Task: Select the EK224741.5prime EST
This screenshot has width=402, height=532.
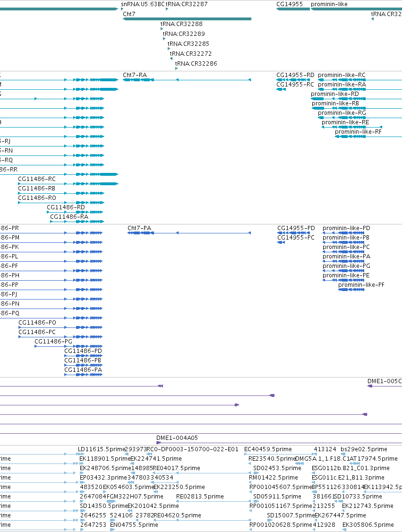Action: [133, 463]
